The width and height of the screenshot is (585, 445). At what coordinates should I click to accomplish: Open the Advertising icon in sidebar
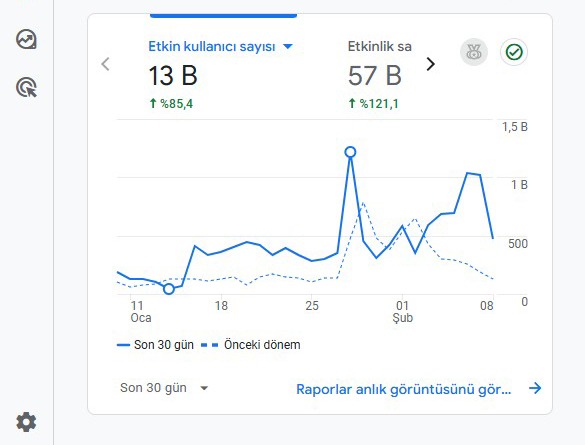point(26,87)
